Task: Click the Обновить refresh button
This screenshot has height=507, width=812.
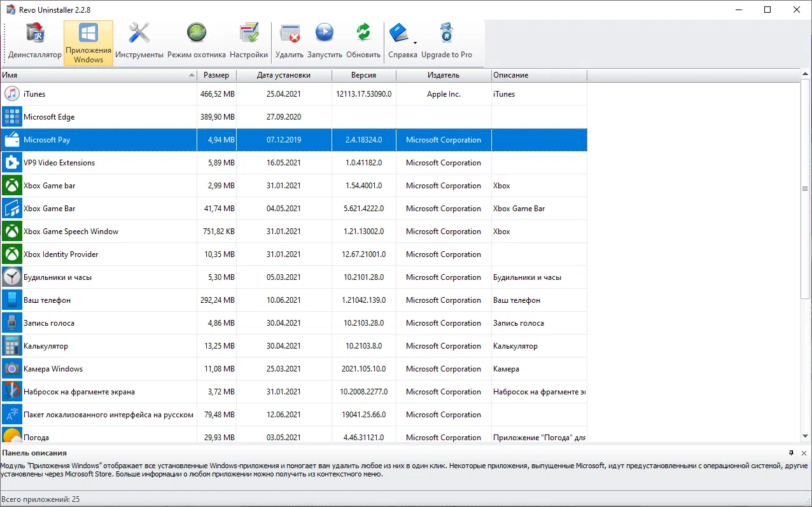Action: [x=363, y=42]
